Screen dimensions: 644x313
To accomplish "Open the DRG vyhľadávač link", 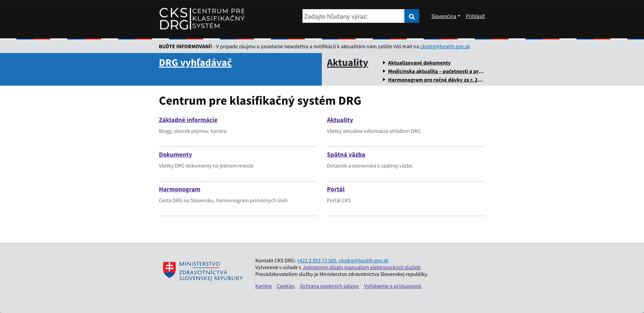I will (x=195, y=63).
